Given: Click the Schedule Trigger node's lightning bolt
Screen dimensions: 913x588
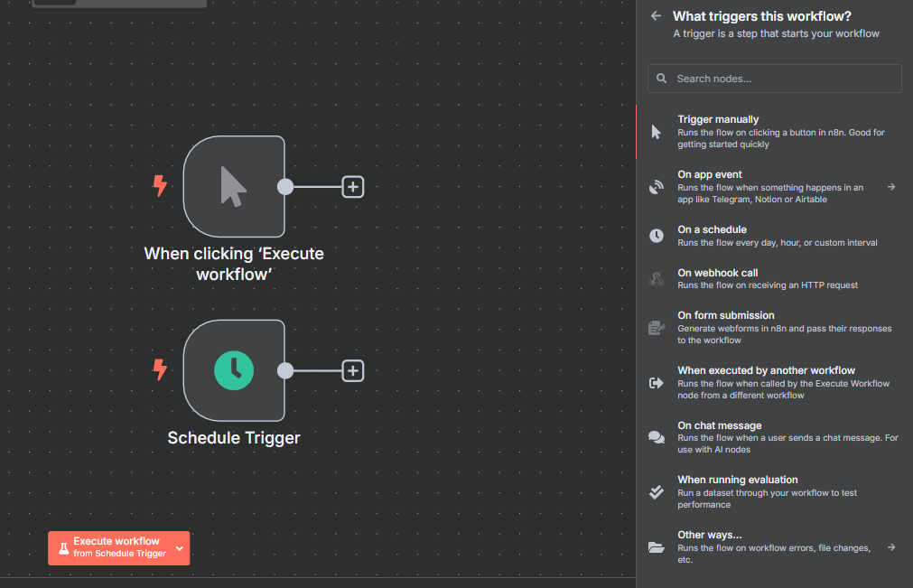Looking at the screenshot, I should coord(160,369).
